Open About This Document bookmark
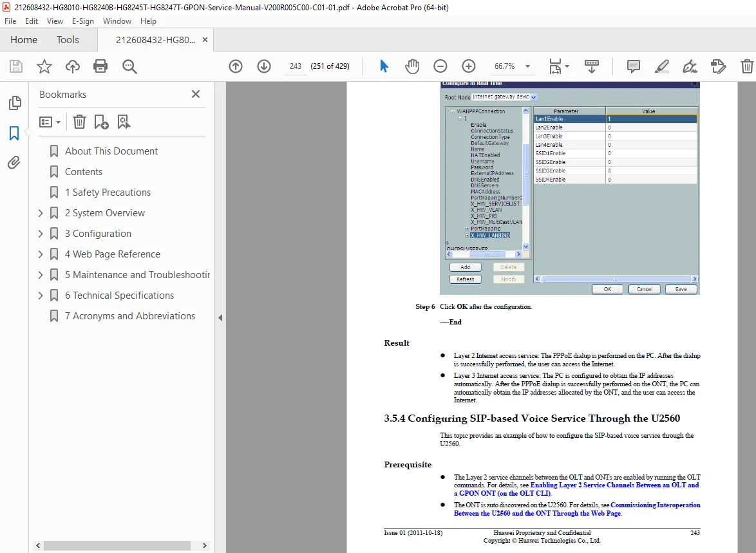The image size is (756, 553). (111, 151)
